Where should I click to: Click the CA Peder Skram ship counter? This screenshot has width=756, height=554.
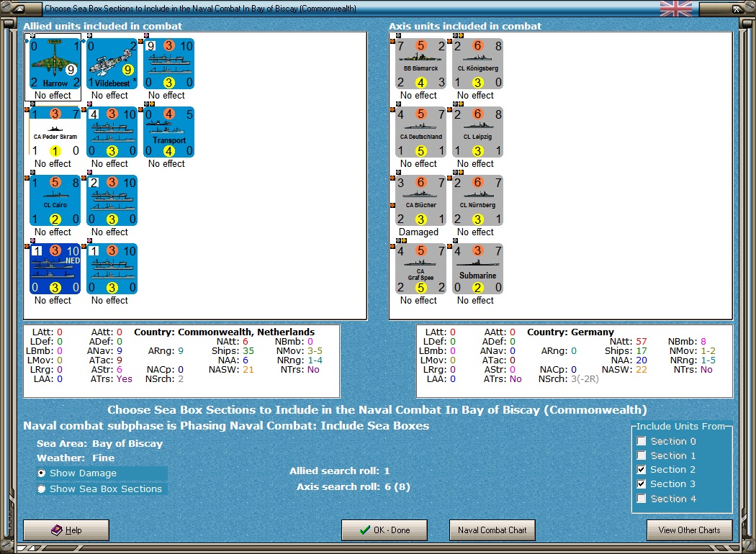55,132
